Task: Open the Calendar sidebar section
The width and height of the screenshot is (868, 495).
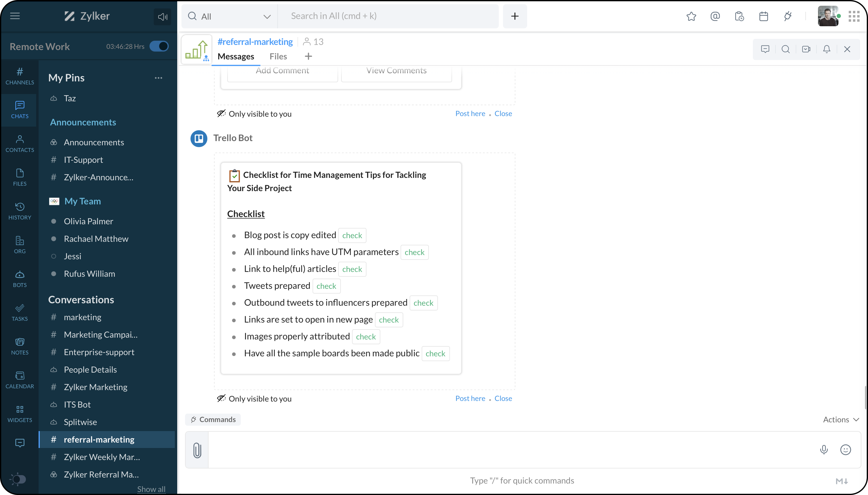Action: coord(20,380)
